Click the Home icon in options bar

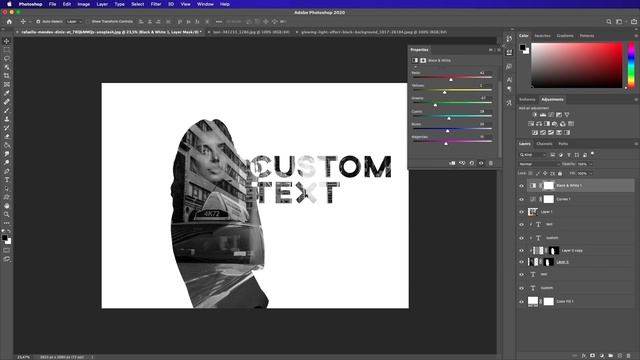(x=9, y=22)
